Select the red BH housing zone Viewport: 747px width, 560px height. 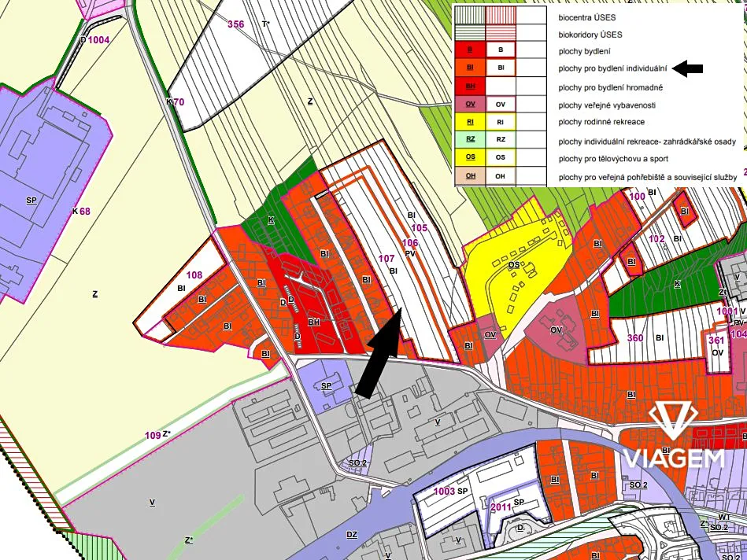tap(314, 322)
